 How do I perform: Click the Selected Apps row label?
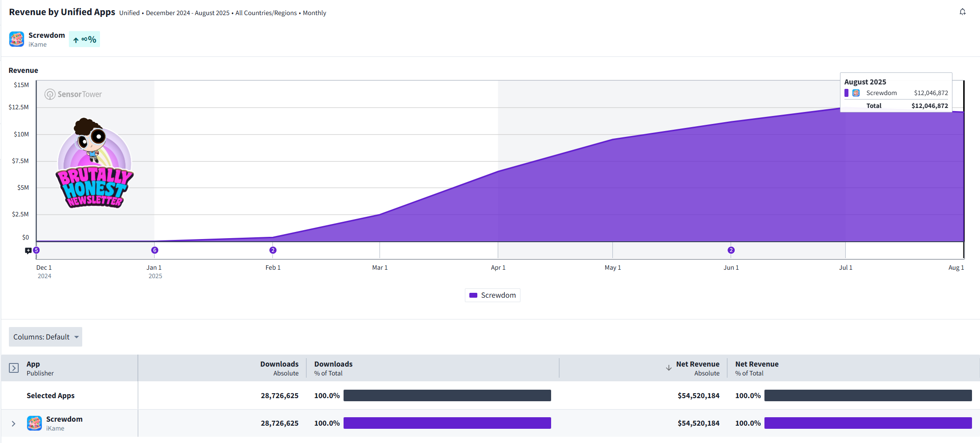click(x=51, y=395)
